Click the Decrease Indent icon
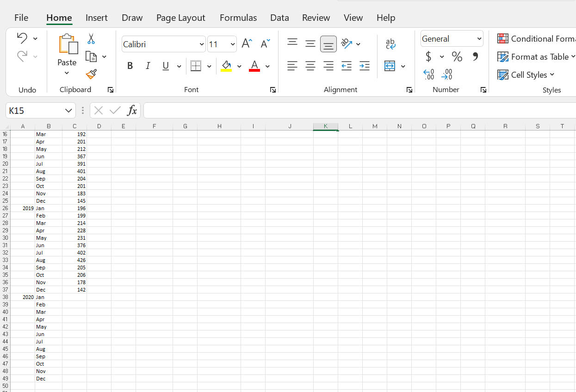Image resolution: width=576 pixels, height=392 pixels. tap(347, 66)
